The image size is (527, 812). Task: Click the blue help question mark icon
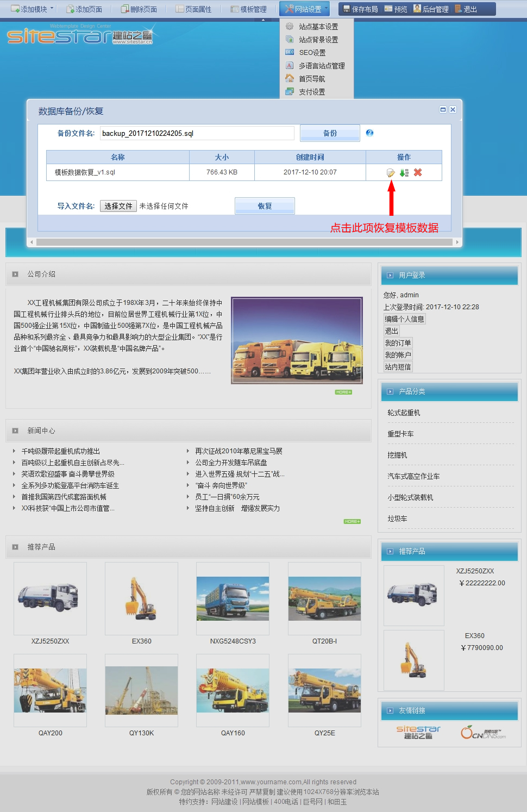coord(369,133)
